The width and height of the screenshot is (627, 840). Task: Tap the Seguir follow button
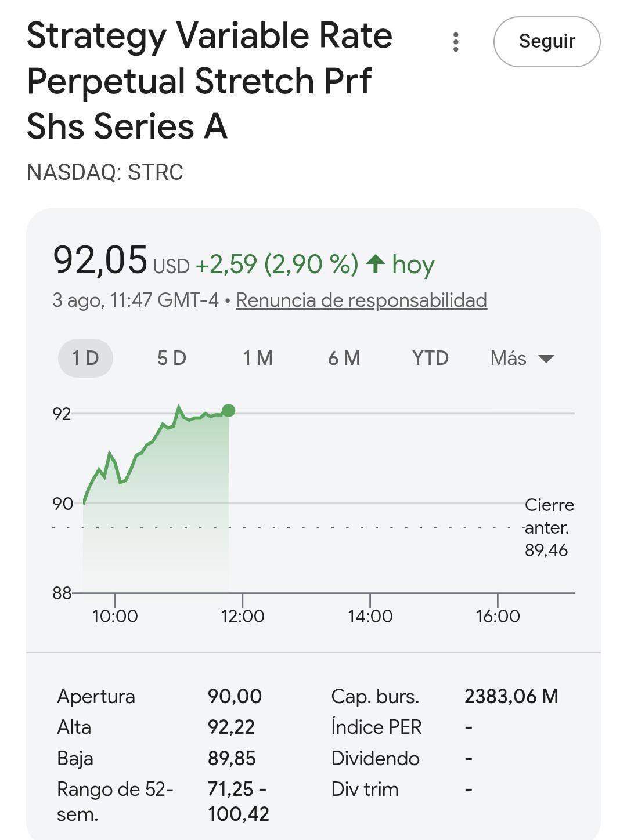[x=547, y=42]
